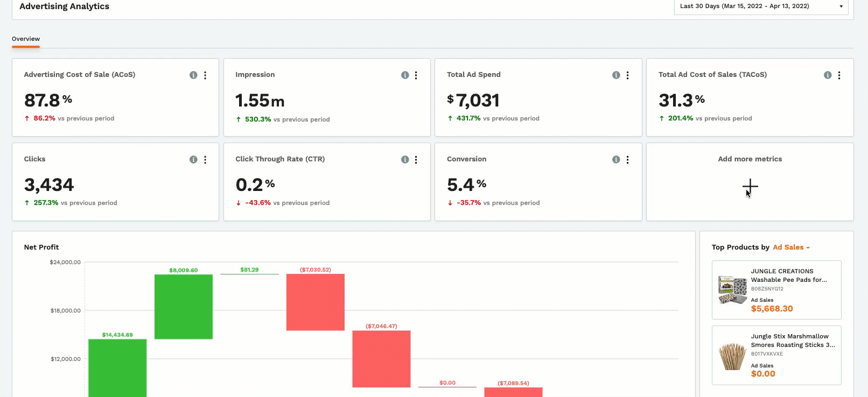Expand Top Products by Ad Sales selector

[791, 247]
